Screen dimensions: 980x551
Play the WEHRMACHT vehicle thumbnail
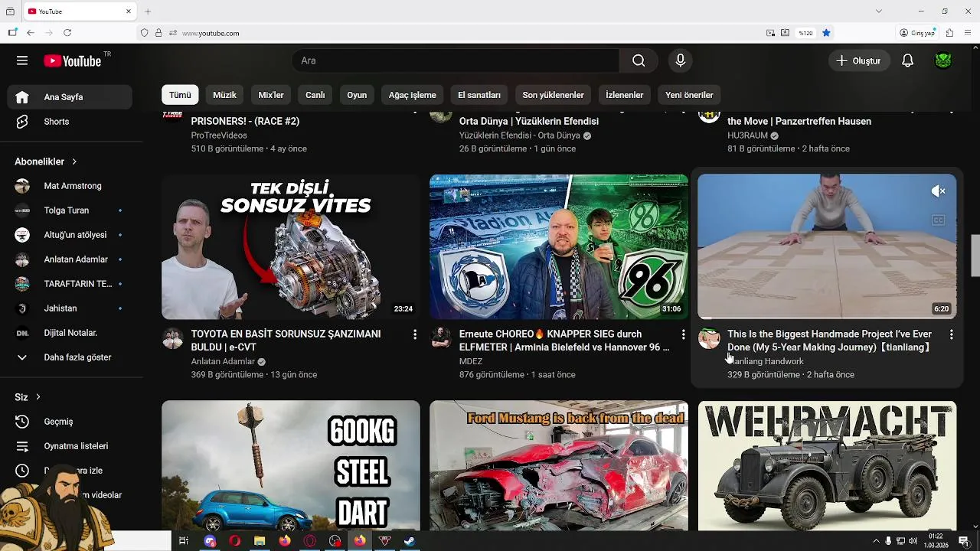coord(827,465)
